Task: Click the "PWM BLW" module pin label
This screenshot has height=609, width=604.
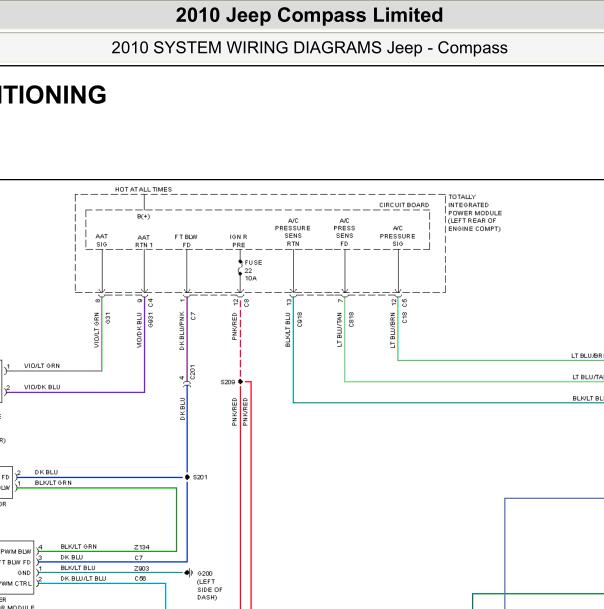Action: click(x=16, y=552)
